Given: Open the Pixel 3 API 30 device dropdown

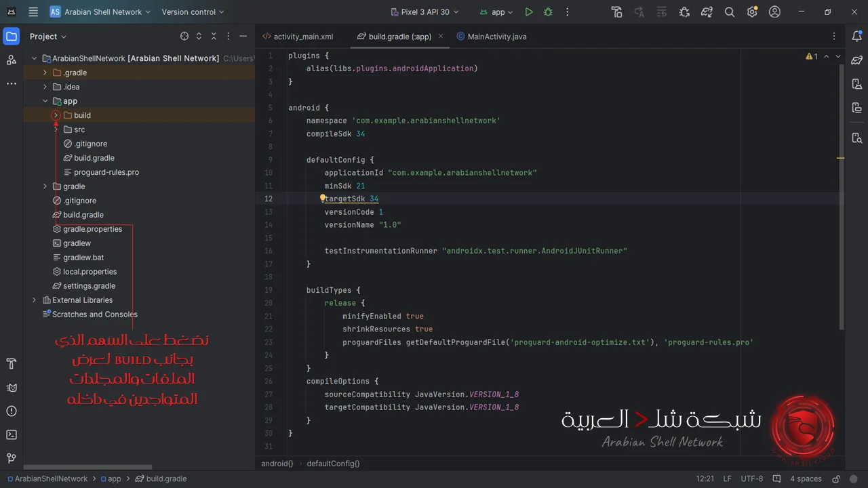Looking at the screenshot, I should click(x=425, y=12).
